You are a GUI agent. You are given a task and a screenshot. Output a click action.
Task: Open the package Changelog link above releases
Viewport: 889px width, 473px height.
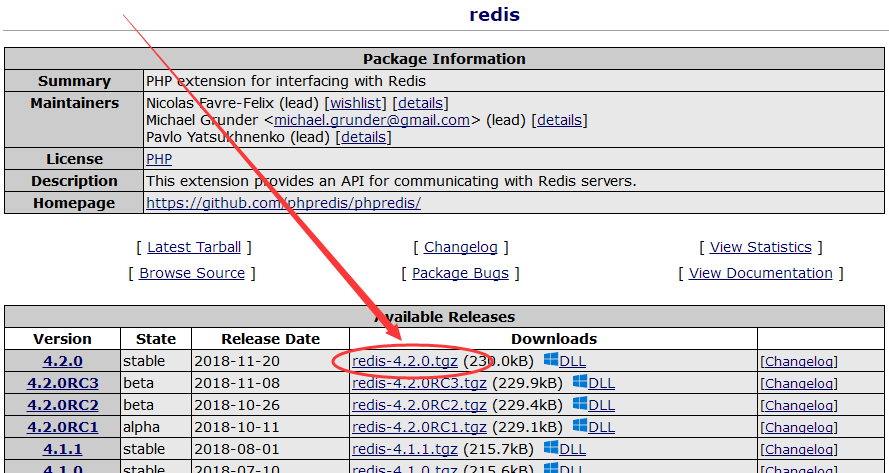pos(460,247)
